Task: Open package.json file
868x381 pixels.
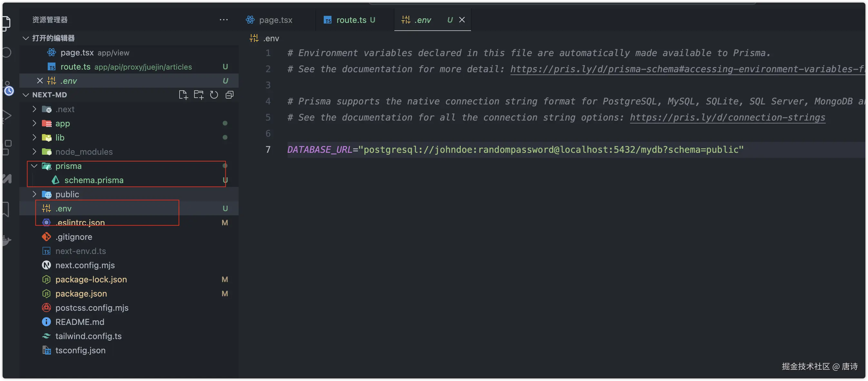Action: tap(129, 293)
